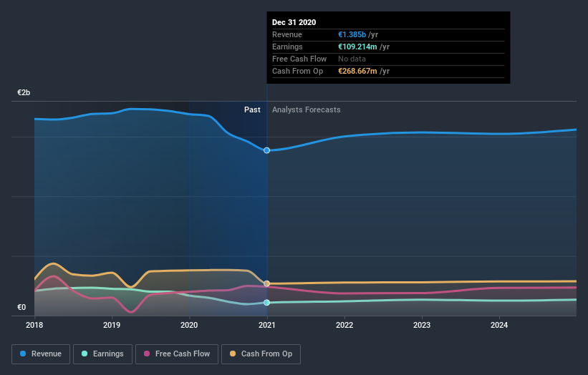
Task: Click the €1.385b revenue value in tooltip
Action: pos(352,34)
